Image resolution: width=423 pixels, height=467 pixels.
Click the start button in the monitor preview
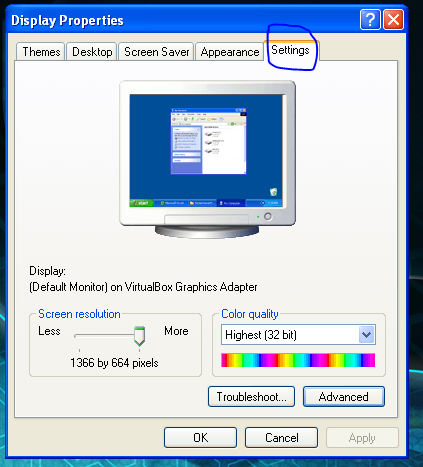tap(141, 203)
